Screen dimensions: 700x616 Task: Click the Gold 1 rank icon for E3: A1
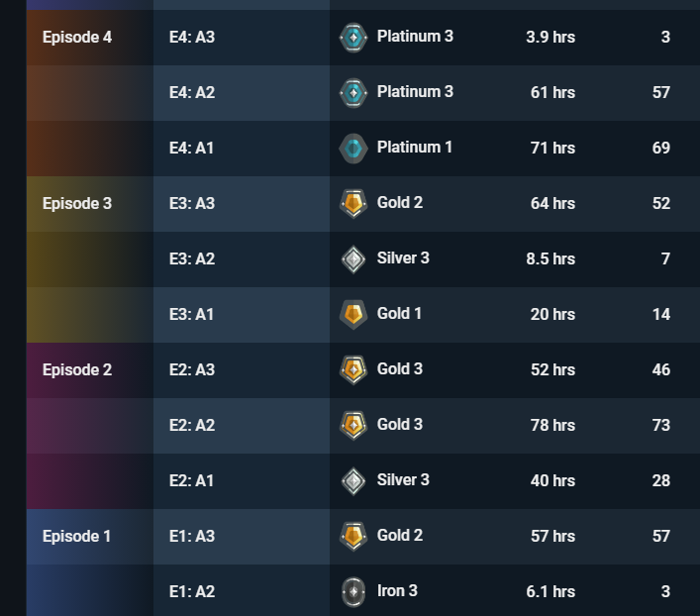(353, 315)
